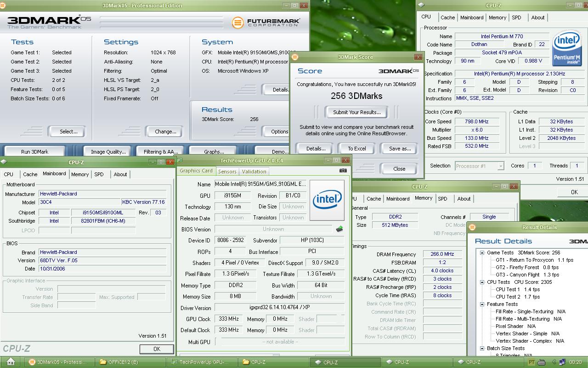This screenshot has height=368, width=588.
Task: Open the Start home button on taskbar
Action: (x=11, y=362)
